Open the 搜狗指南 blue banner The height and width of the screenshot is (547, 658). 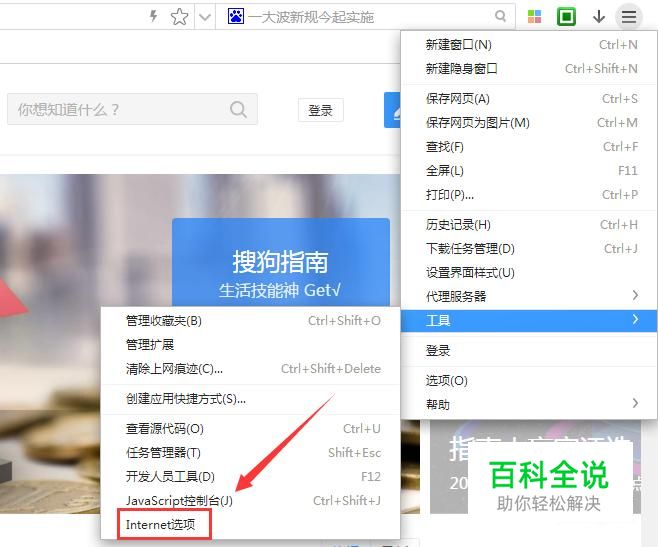click(x=281, y=263)
